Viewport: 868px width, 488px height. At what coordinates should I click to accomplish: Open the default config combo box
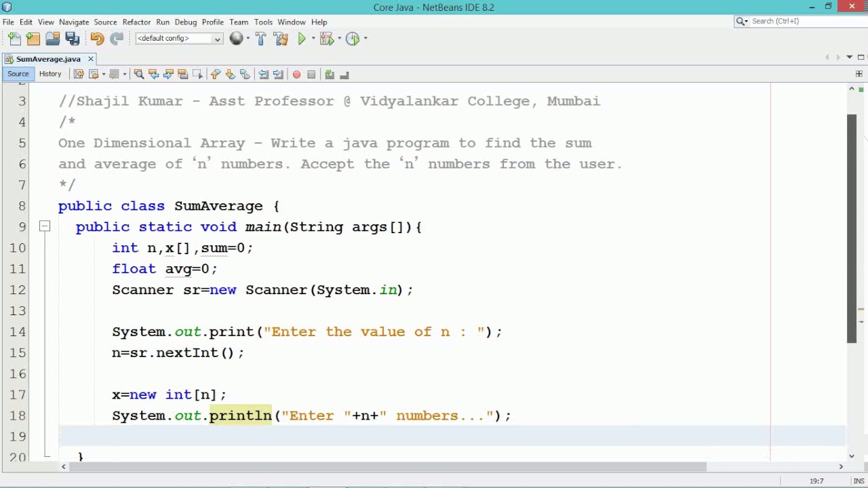179,39
